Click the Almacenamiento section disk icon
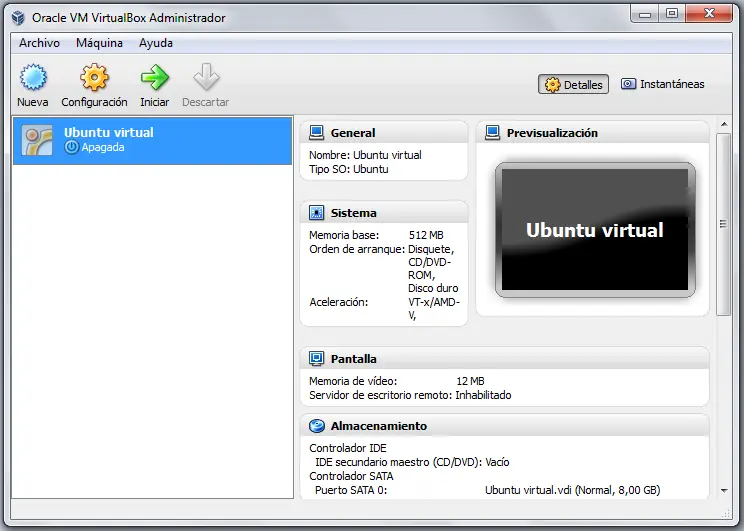Screen dimensions: 744x531 click(316, 426)
